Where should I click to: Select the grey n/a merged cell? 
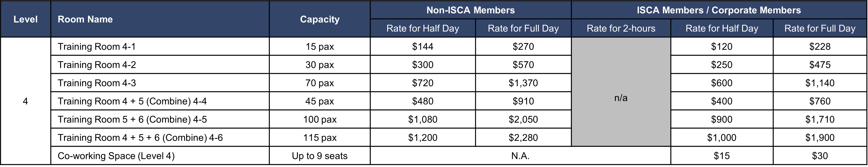(x=621, y=92)
